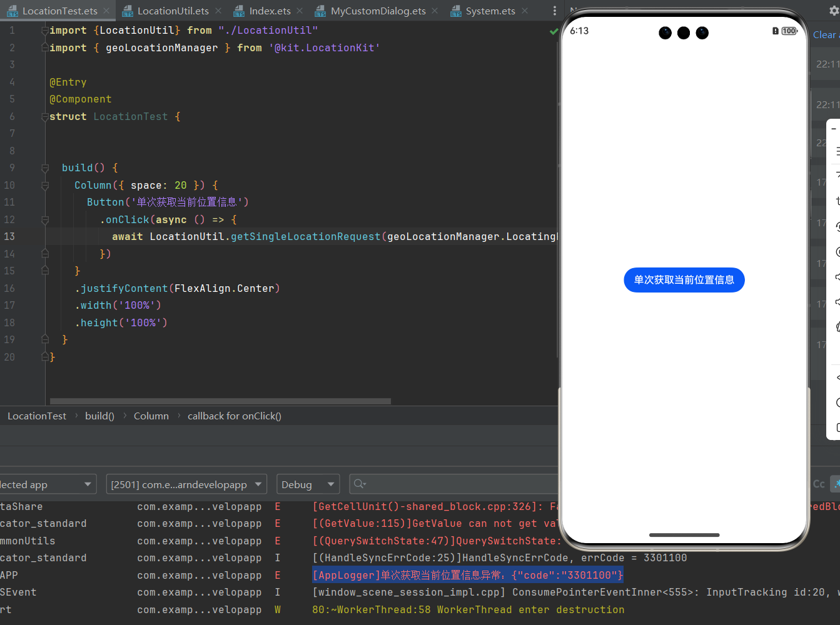This screenshot has height=625, width=840.
Task: Click './LocationUtil' import path string
Action: click(x=268, y=30)
